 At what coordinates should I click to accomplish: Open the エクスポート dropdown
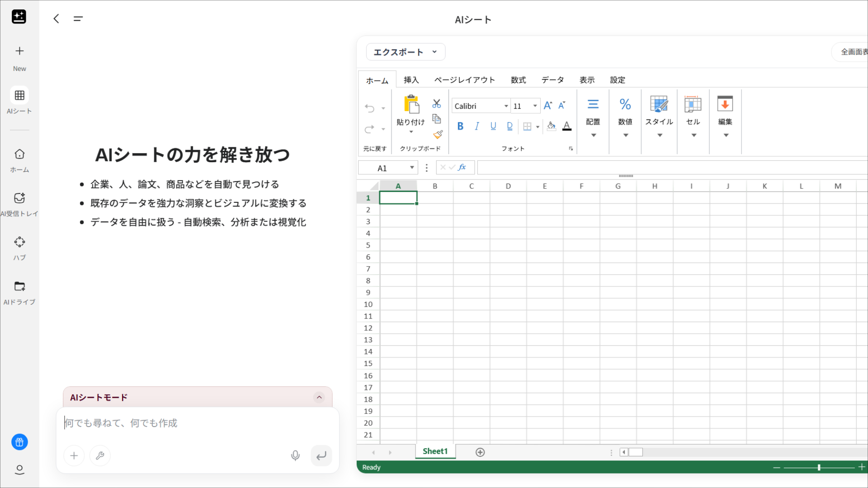405,52
